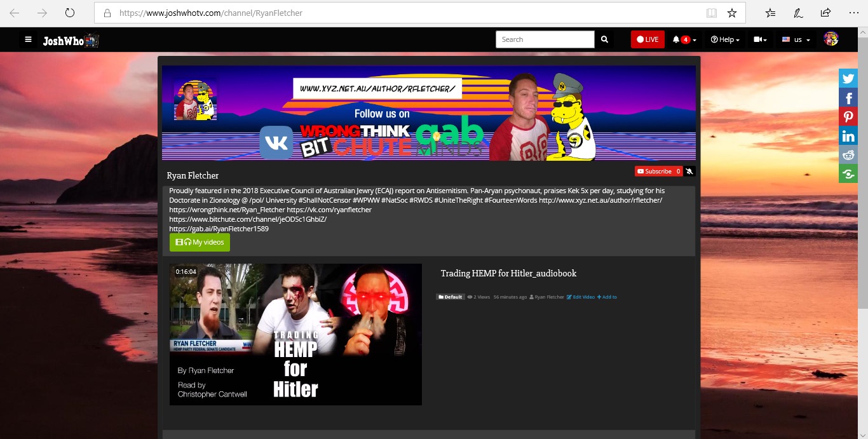Click the green My videos button
Viewport: 868px width, 439px height.
click(200, 242)
